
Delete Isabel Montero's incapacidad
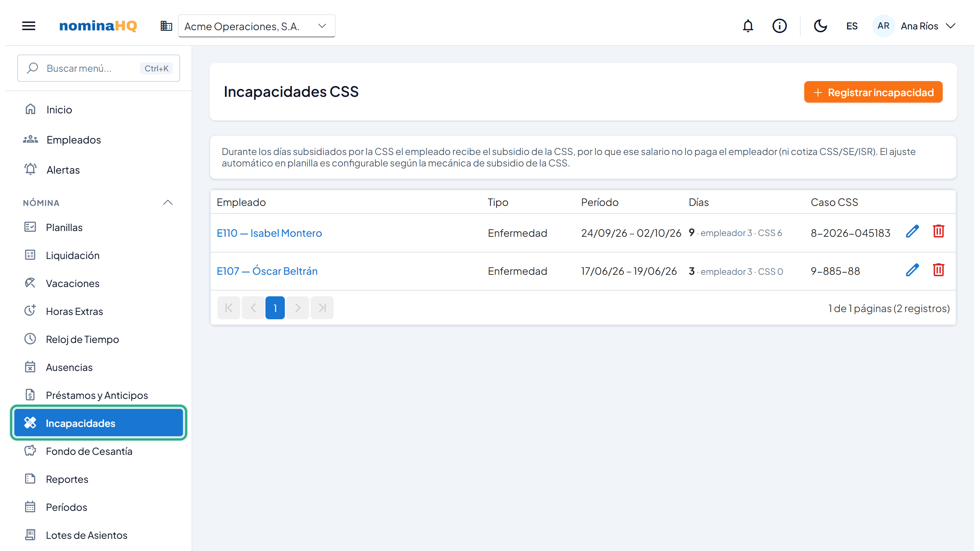(938, 231)
